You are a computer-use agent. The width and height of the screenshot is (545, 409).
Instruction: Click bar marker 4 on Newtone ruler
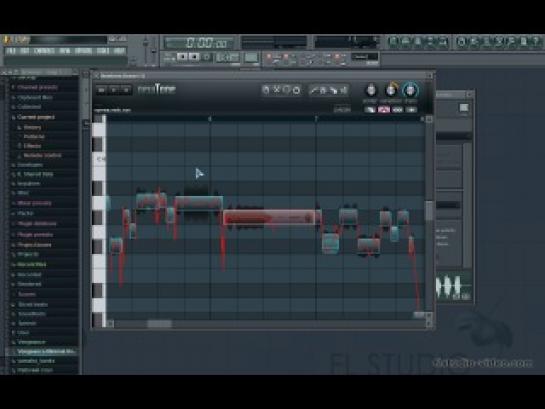(210, 119)
